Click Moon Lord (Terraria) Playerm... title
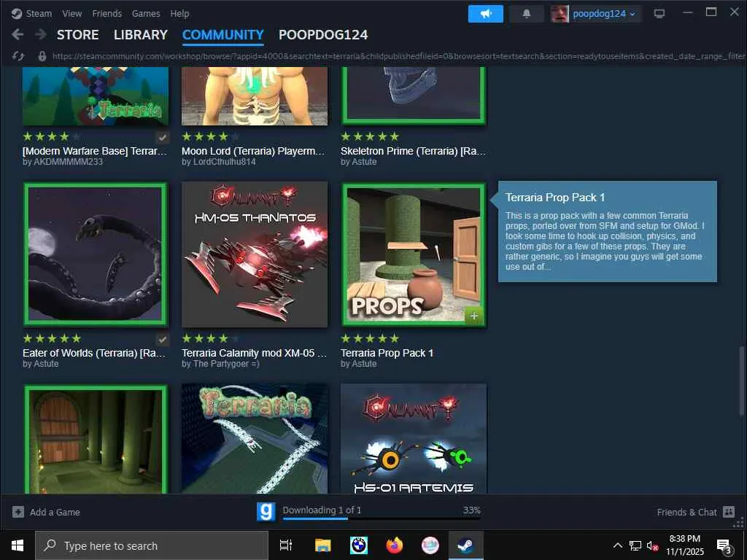Image resolution: width=747 pixels, height=560 pixels. pos(253,151)
